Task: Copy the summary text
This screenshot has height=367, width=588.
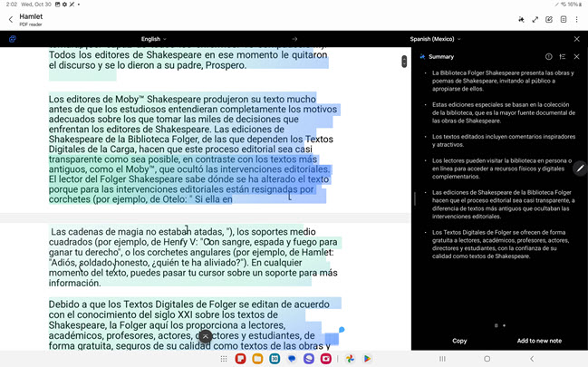Action: coord(459,341)
